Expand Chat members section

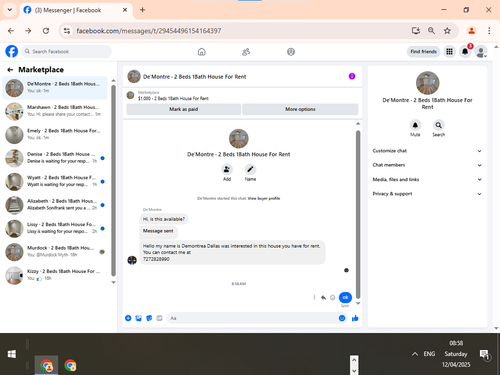click(x=427, y=165)
